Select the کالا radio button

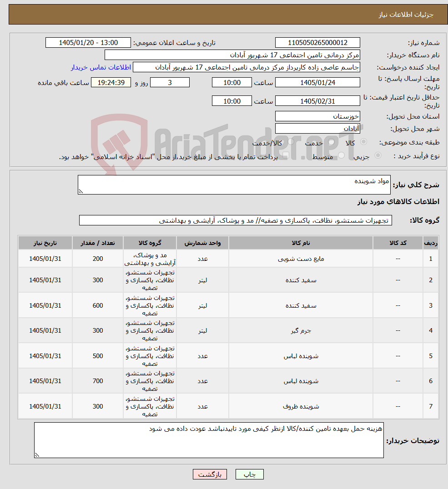point(363,142)
